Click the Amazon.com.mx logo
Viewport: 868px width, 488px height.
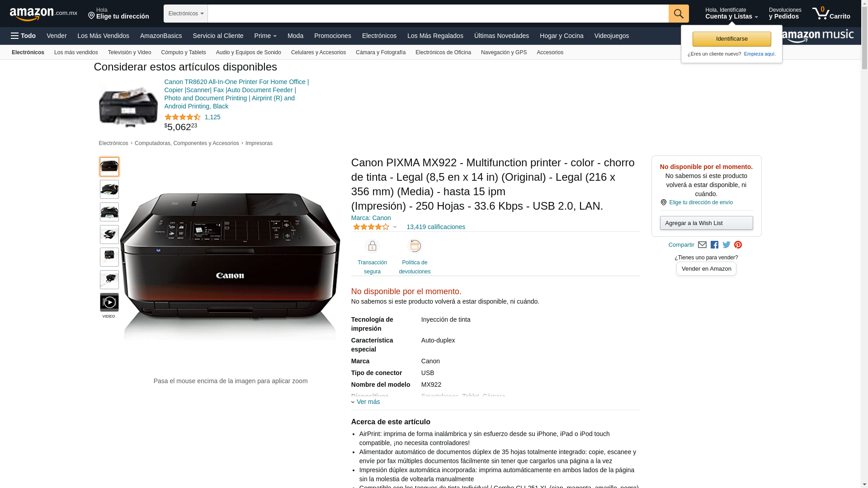coord(43,14)
